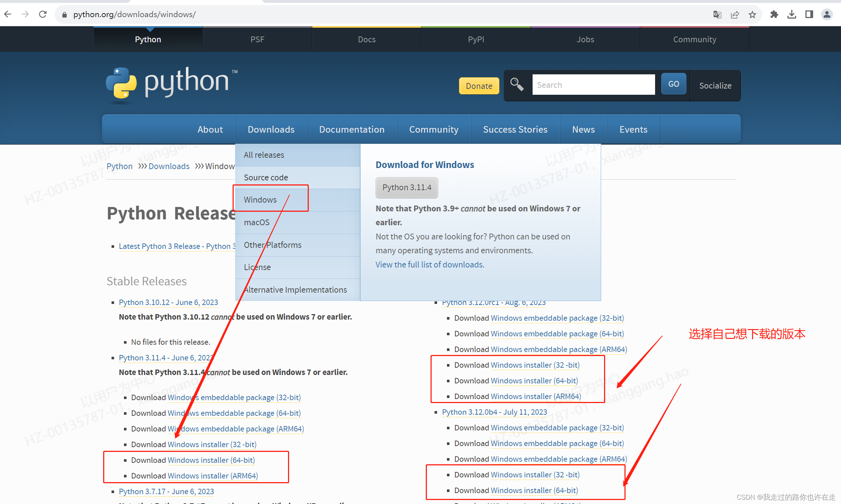
Task: Open the extensions puzzle icon
Action: (774, 15)
